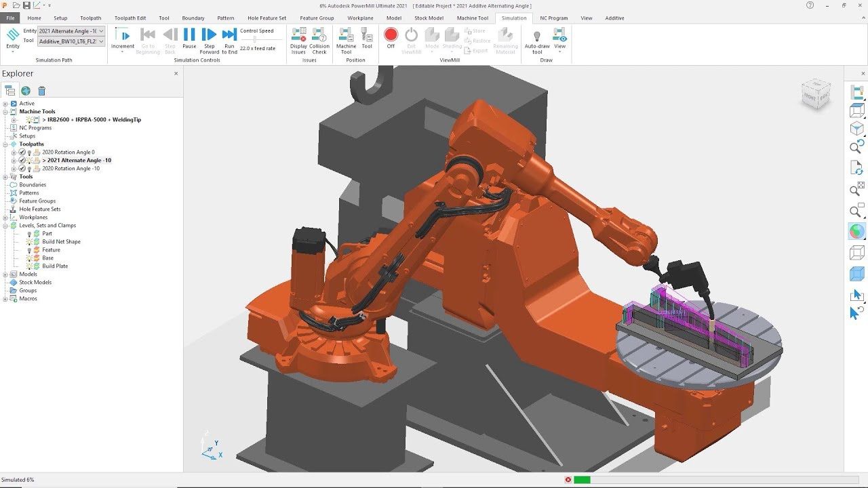Click the ISO view cube icon

coord(856,127)
